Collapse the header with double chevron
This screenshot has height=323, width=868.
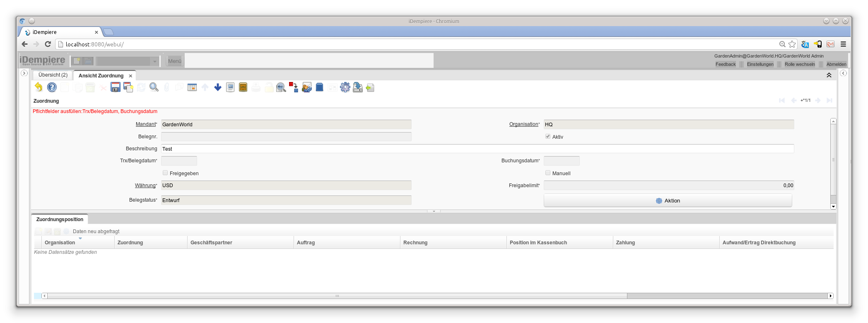pyautogui.click(x=829, y=75)
